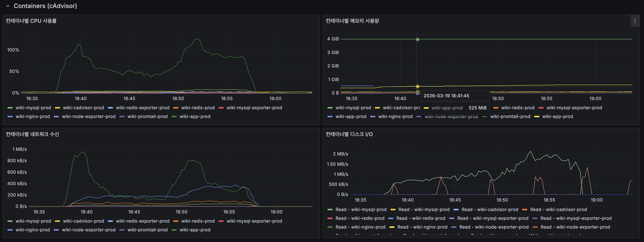644x242 pixels.
Task: Toggle wiki-nginx-prod series in memory legend
Action: tap(395, 117)
